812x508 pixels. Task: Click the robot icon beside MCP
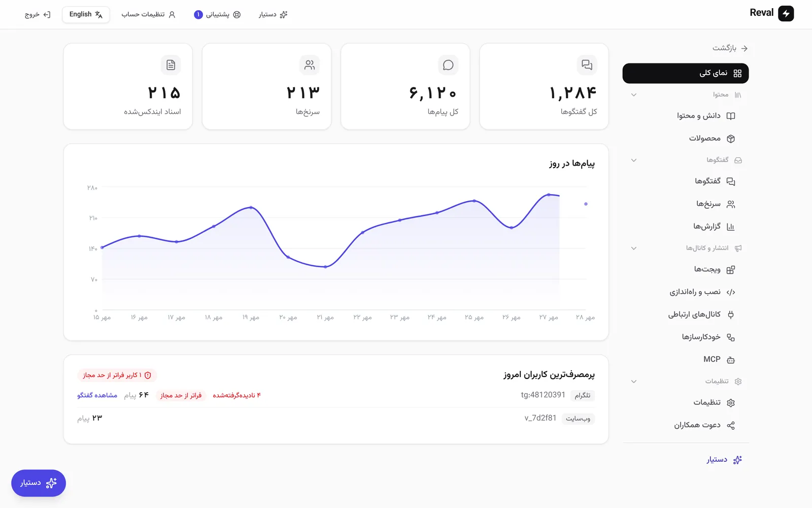click(731, 360)
